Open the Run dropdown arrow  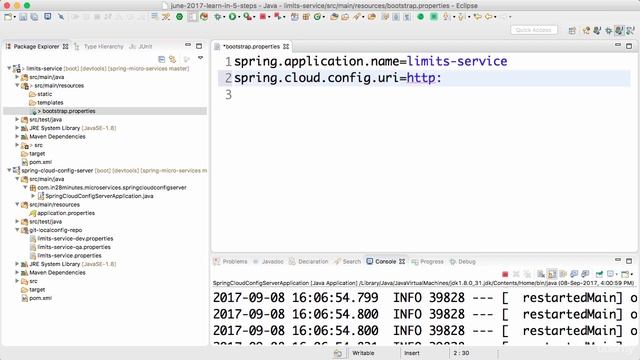click(238, 17)
